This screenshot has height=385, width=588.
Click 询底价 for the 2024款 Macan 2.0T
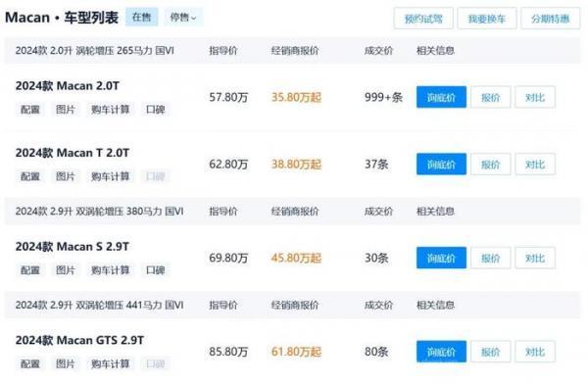tap(441, 97)
